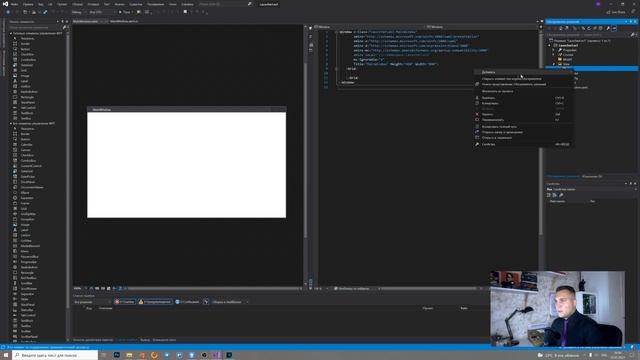Pick the Canvas control in toolbox
The width and height of the screenshot is (640, 360).
[x=25, y=150]
